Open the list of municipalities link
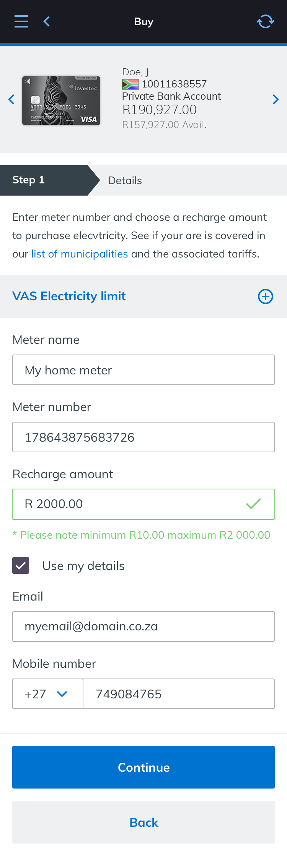The image size is (287, 868). [x=80, y=254]
